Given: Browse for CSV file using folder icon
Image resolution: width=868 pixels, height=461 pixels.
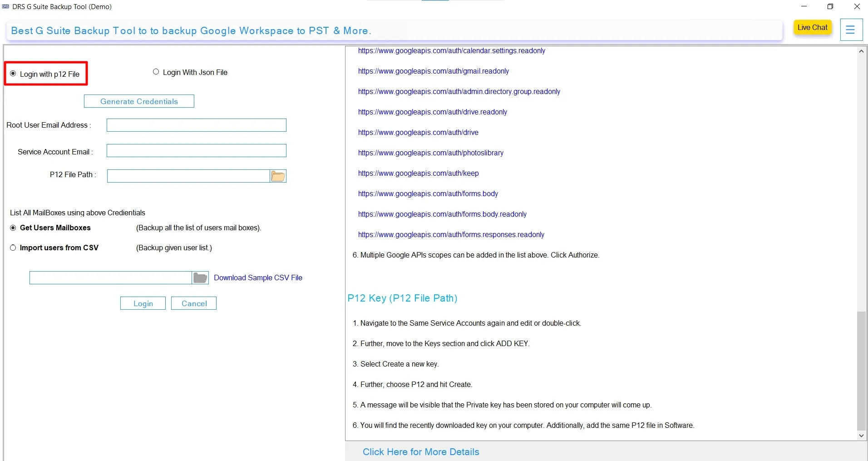Looking at the screenshot, I should 200,278.
